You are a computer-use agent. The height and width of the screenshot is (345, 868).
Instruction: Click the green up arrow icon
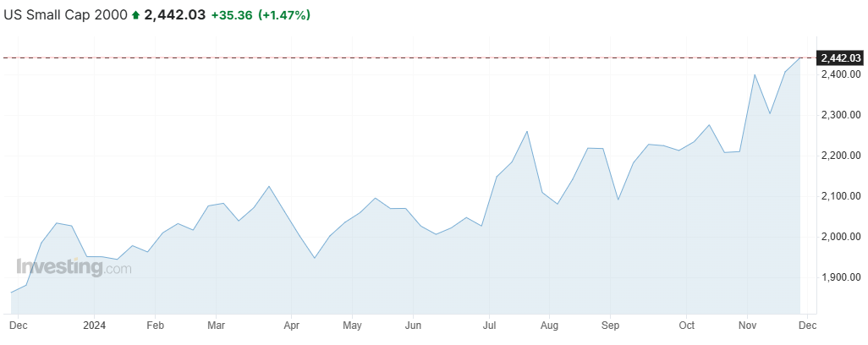pos(136,15)
